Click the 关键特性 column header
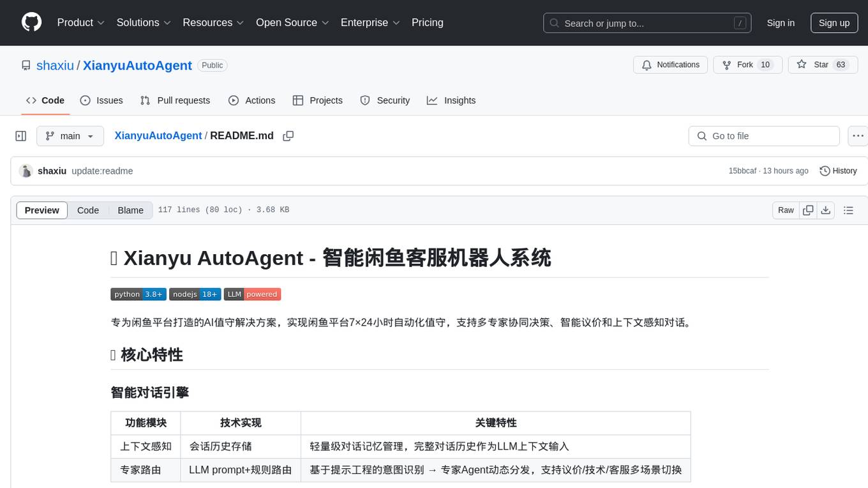This screenshot has width=868, height=488. (496, 423)
